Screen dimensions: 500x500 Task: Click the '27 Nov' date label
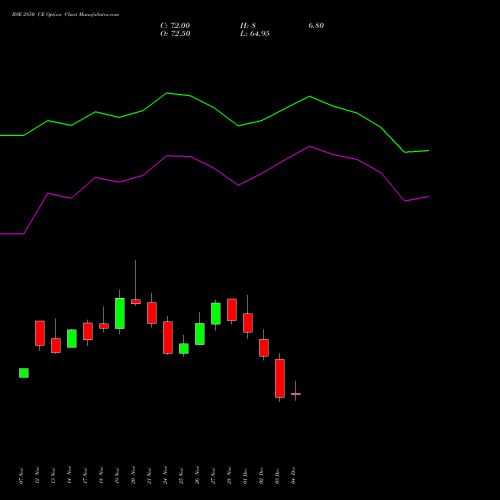[214, 476]
